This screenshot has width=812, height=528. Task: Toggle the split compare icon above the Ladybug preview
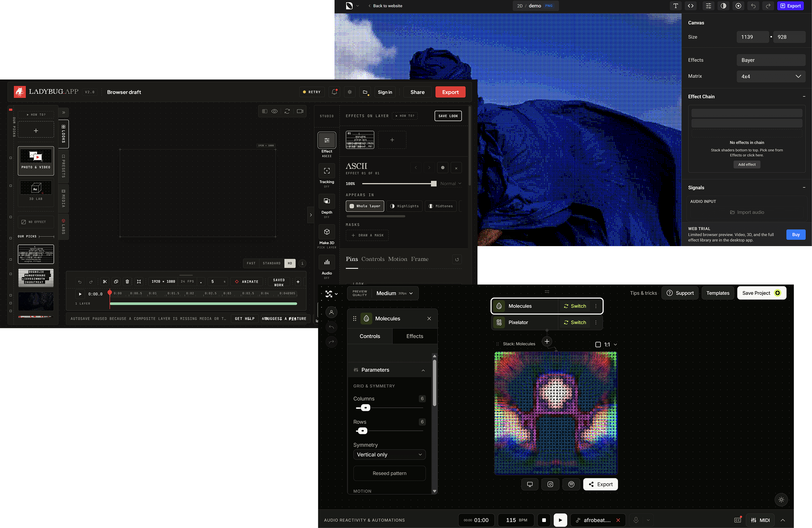coord(265,111)
